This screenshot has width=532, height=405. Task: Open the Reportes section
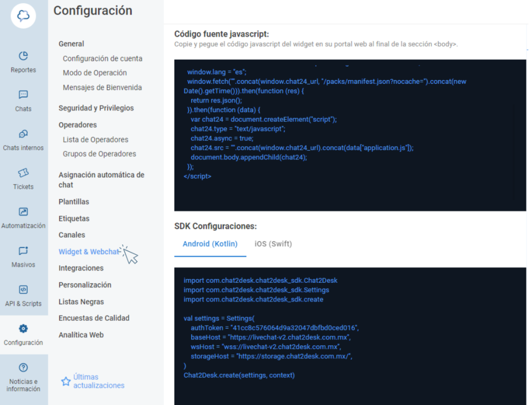click(23, 62)
